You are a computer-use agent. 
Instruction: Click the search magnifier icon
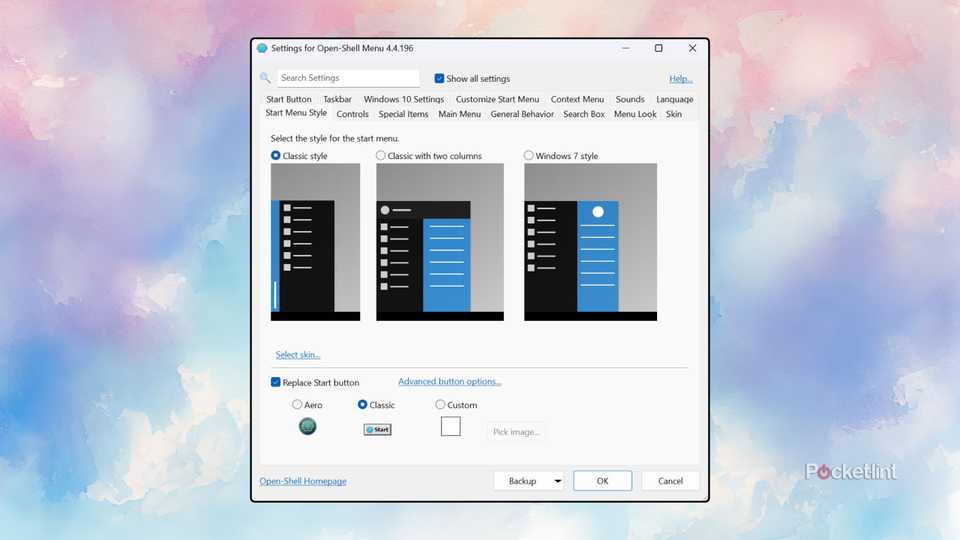click(x=265, y=78)
